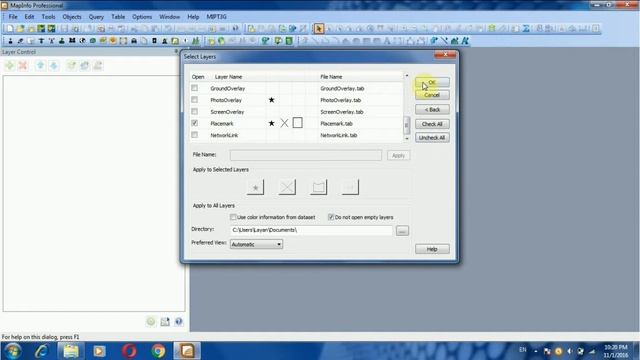
Task: Select the GroundOverlay.tab file name cell
Action: [x=342, y=88]
